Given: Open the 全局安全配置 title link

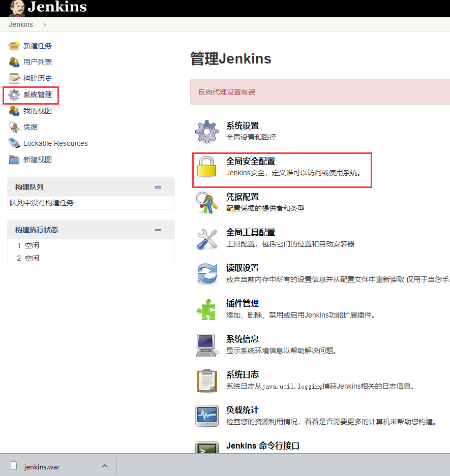Looking at the screenshot, I should (251, 161).
